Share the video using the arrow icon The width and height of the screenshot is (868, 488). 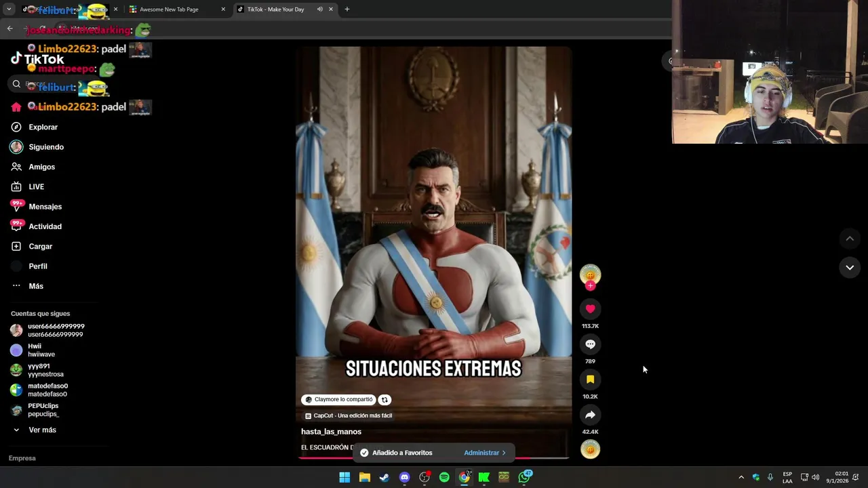click(x=590, y=415)
